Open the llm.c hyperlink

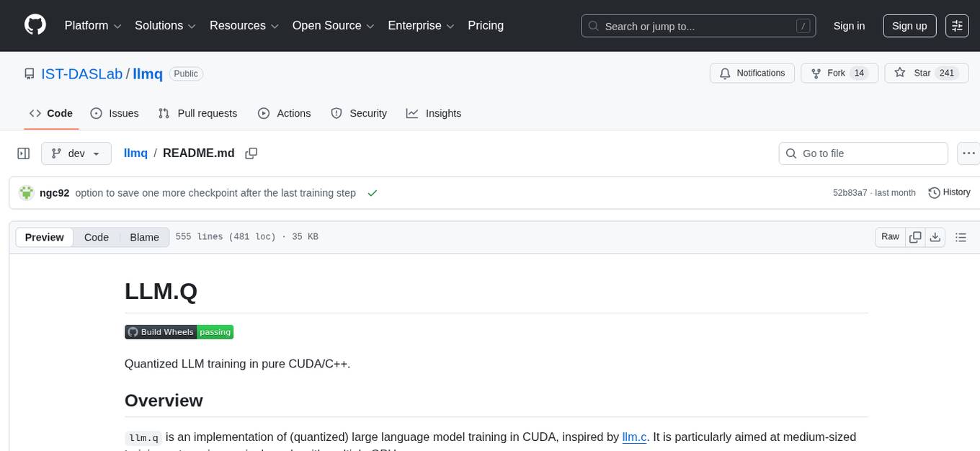633,437
